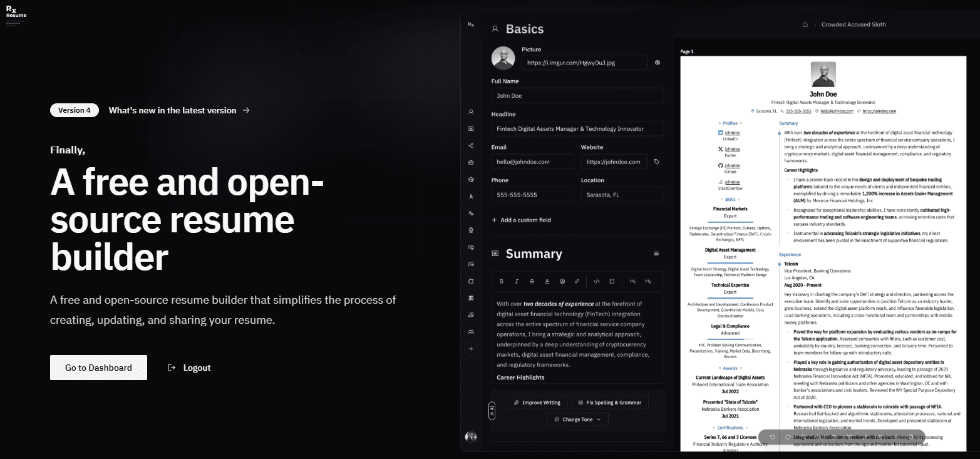Insert a hyperlink using the link icon

coord(577,281)
